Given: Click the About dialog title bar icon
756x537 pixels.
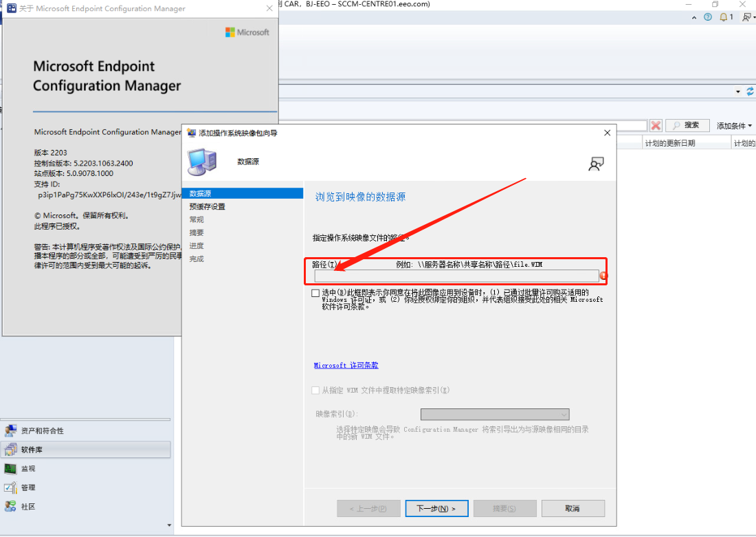Looking at the screenshot, I should 12,8.
